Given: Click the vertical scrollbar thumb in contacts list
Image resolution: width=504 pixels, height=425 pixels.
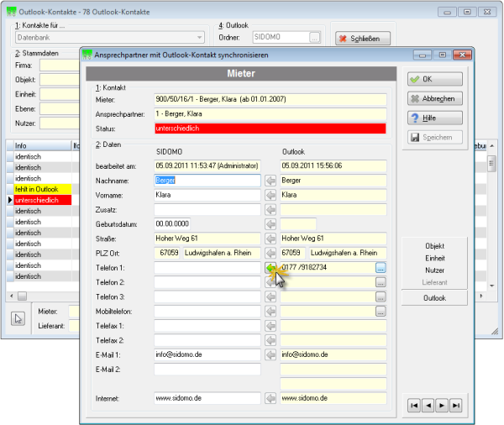Looking at the screenshot, I should (491, 164).
